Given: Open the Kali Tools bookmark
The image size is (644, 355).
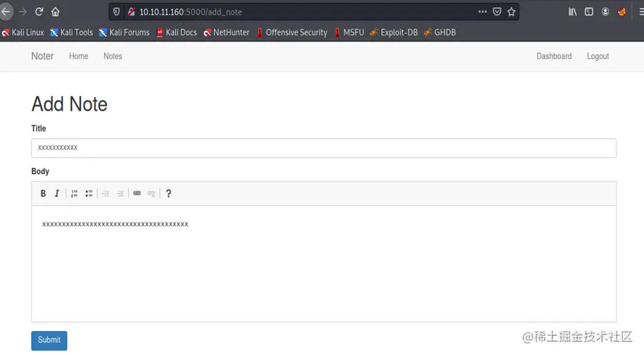Looking at the screenshot, I should point(72,32).
